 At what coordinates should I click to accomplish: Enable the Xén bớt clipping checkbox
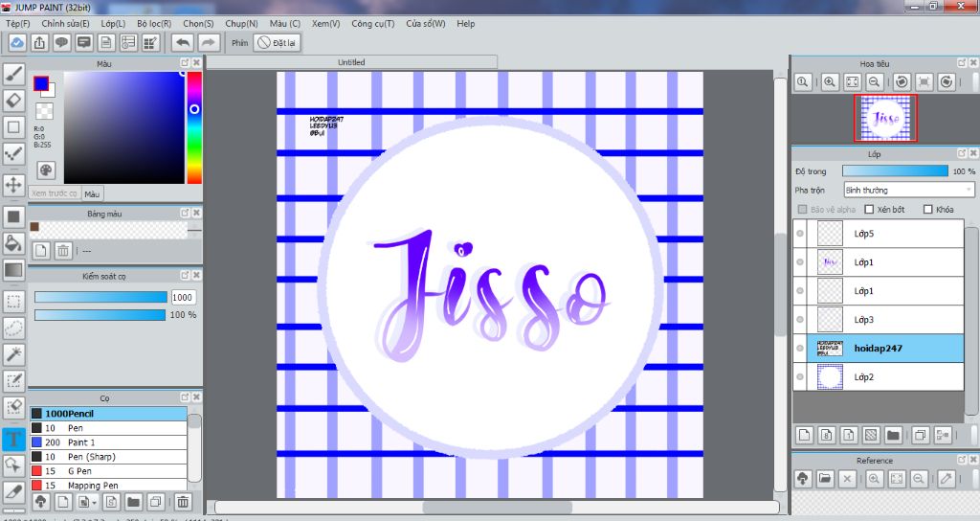point(869,210)
